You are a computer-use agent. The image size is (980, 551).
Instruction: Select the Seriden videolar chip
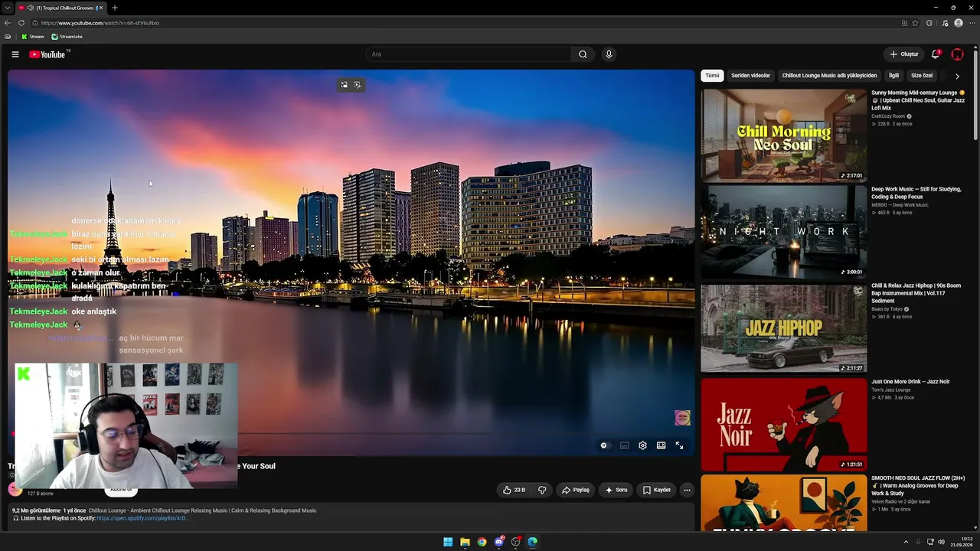tap(750, 76)
